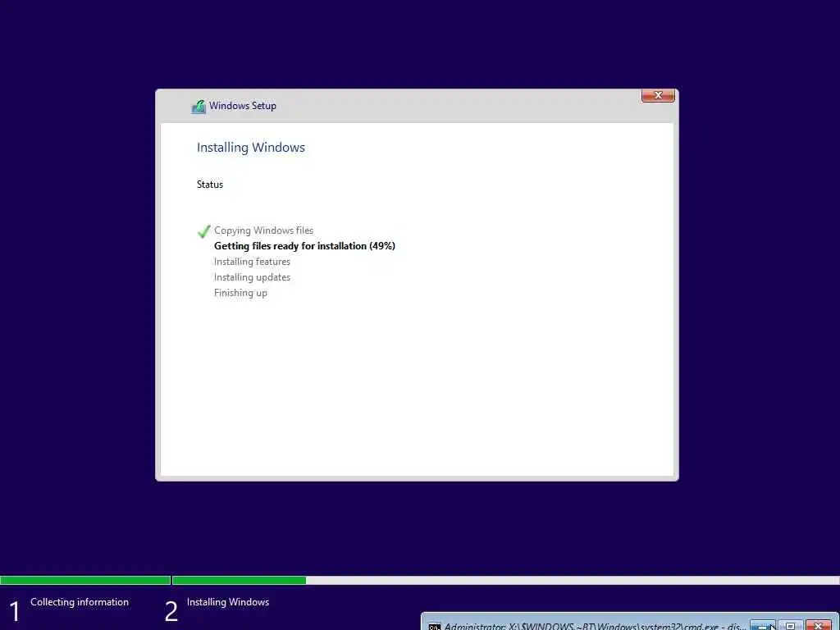Click the 'Copying Windows files' status line
This screenshot has height=630, width=840.
coord(263,231)
